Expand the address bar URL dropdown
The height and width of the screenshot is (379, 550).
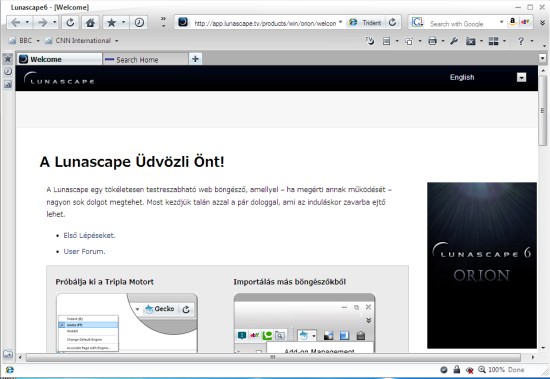click(x=340, y=22)
